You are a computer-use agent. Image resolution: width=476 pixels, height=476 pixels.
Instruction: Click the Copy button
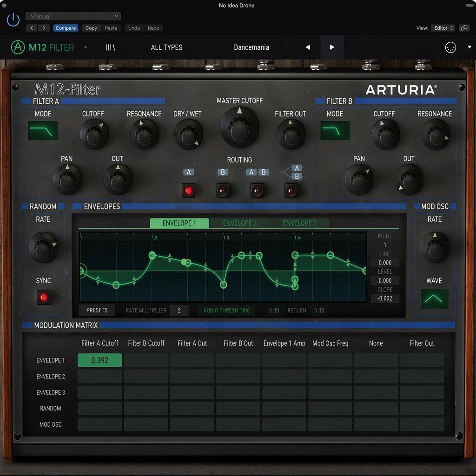(91, 28)
